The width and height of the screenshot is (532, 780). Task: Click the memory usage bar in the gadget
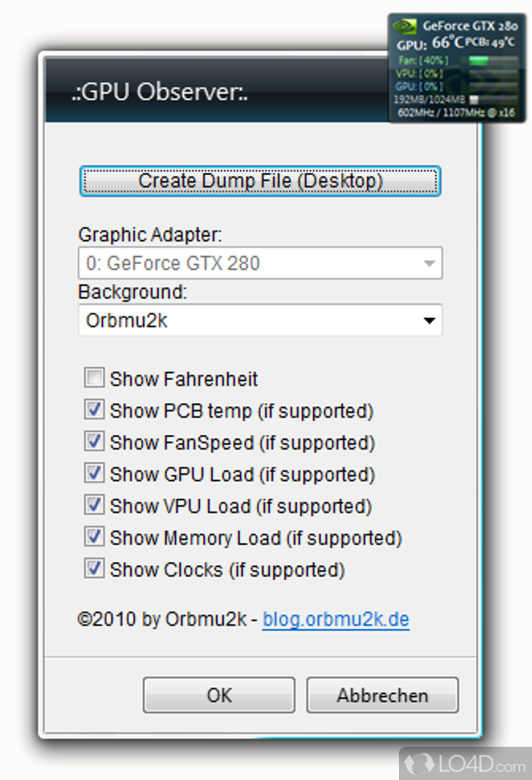pos(493,100)
